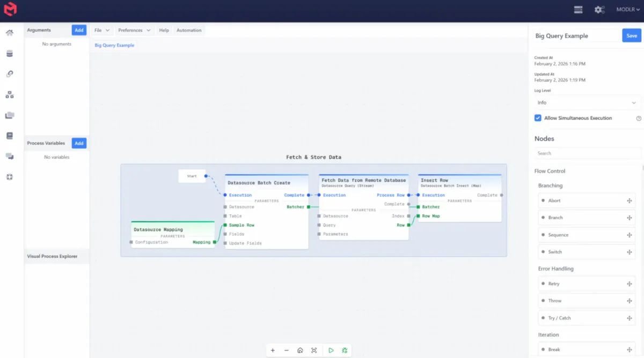Click the green play run button
The width and height of the screenshot is (644, 358).
331,350
